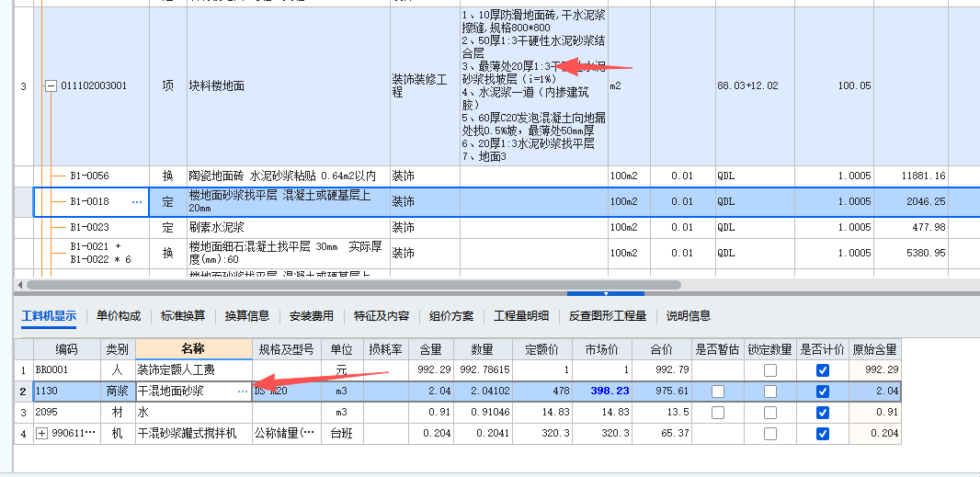Switch to the 单价构成 tab

(119, 316)
